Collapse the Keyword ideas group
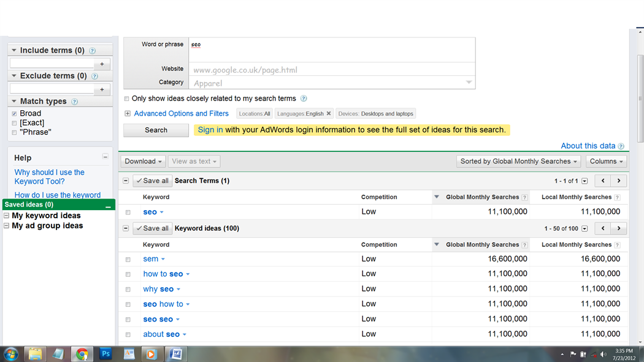 (x=126, y=228)
